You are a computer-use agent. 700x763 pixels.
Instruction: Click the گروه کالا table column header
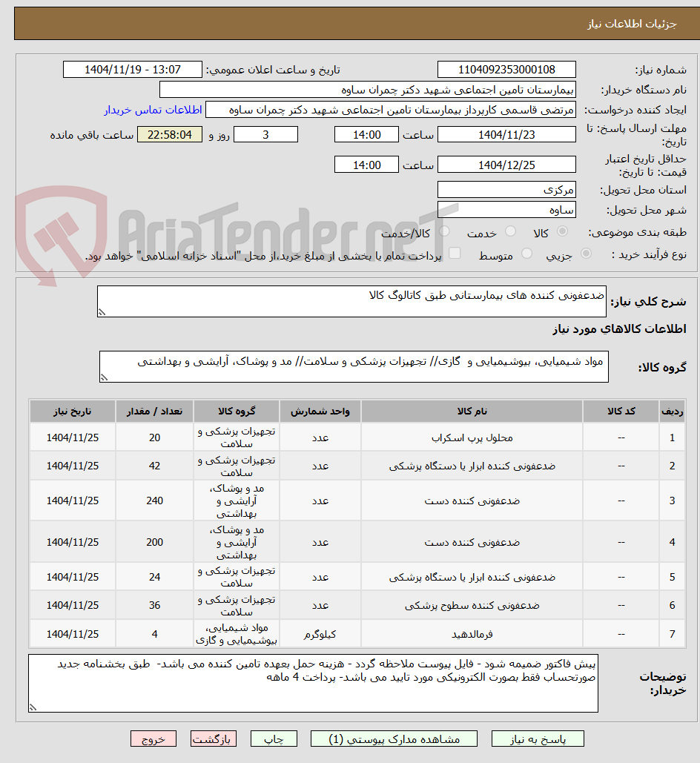pyautogui.click(x=237, y=412)
